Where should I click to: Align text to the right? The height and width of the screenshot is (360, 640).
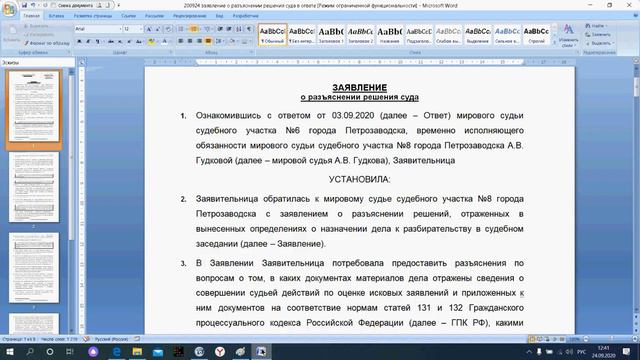[199, 41]
